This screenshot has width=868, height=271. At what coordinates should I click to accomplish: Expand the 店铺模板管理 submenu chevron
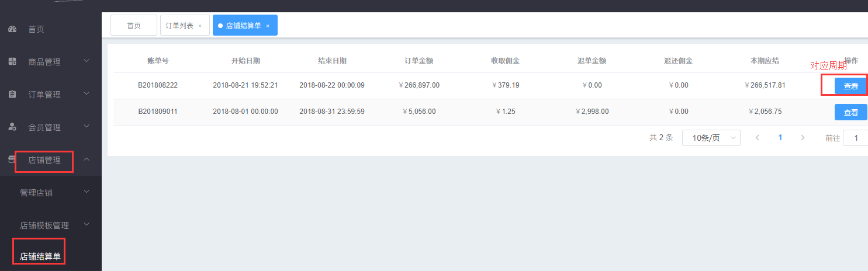click(x=87, y=224)
